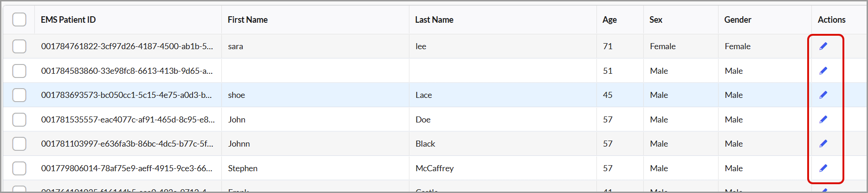Image resolution: width=868 pixels, height=193 pixels.
Task: Sort by Age column header
Action: (x=609, y=19)
